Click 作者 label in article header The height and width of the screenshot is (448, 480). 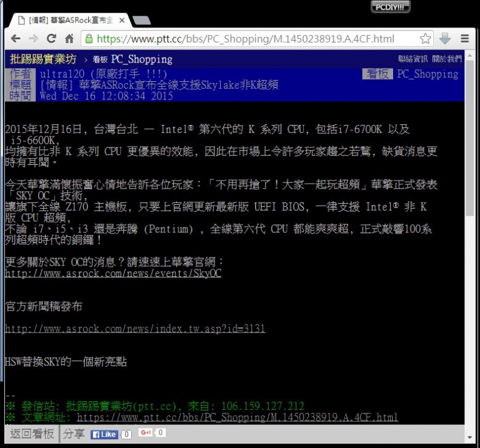click(x=20, y=74)
